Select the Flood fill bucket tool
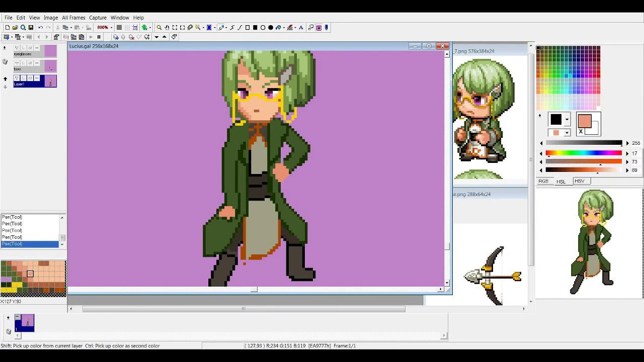The height and width of the screenshot is (362, 644). 278,28
